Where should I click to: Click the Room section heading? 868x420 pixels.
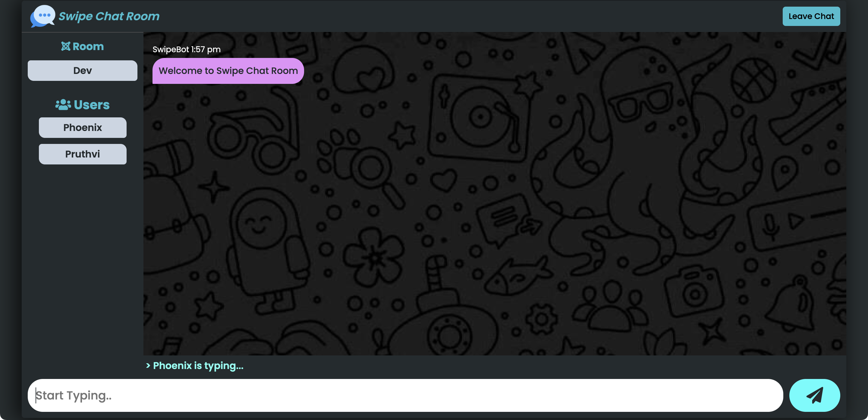tap(88, 46)
